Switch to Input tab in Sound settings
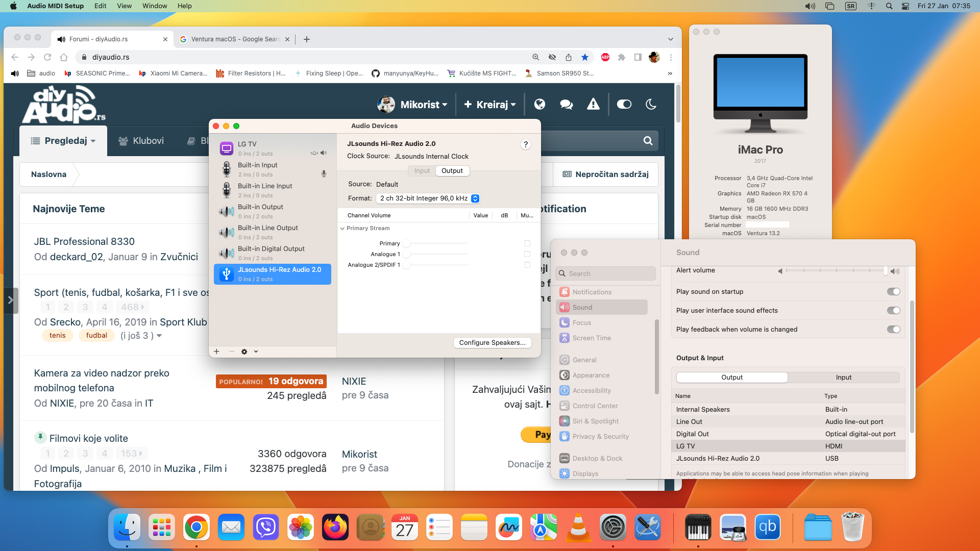Viewport: 980px width, 551px height. [x=843, y=378]
